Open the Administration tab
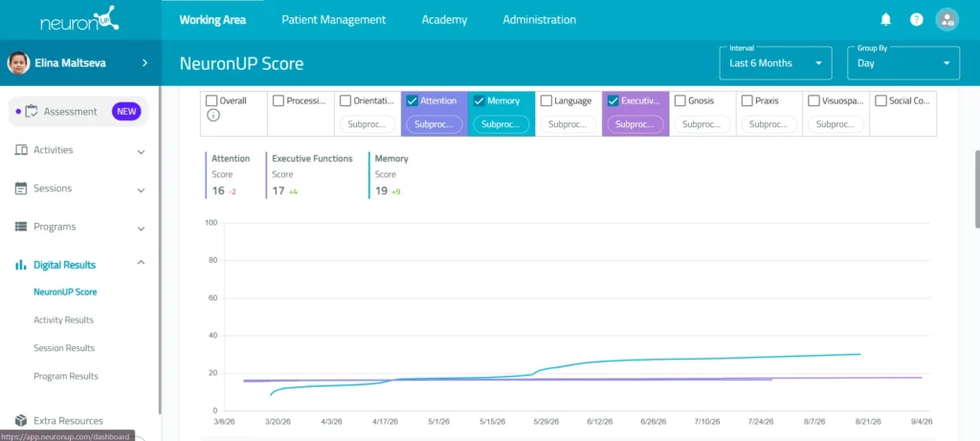Viewport: 980px width, 441px height. pyautogui.click(x=540, y=20)
